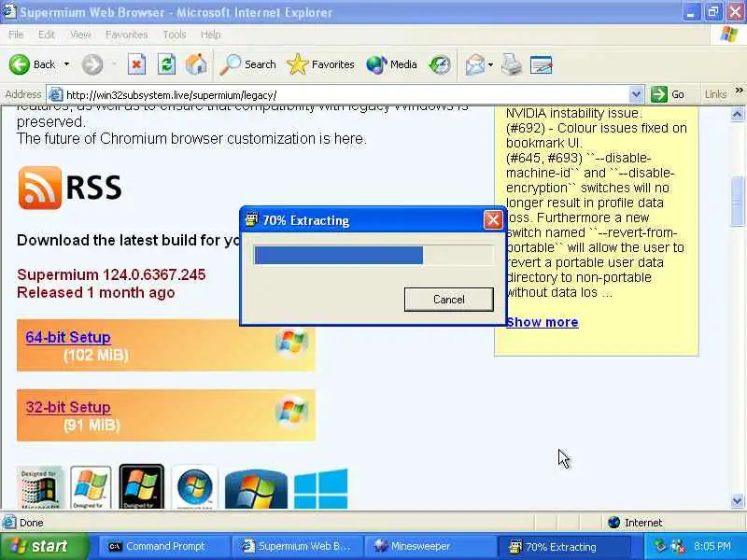Click the Internet Explorer title bar icon
This screenshot has width=747, height=560.
[8, 11]
